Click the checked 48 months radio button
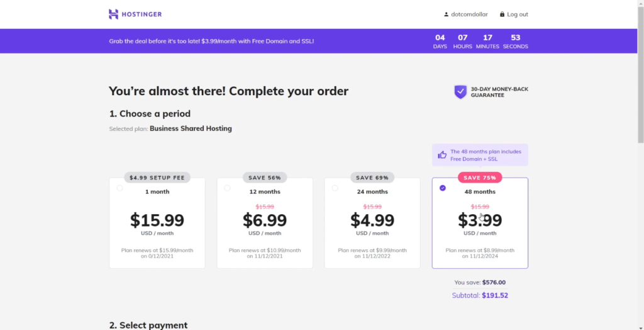Screen dimensions: 644x330 coord(442,188)
